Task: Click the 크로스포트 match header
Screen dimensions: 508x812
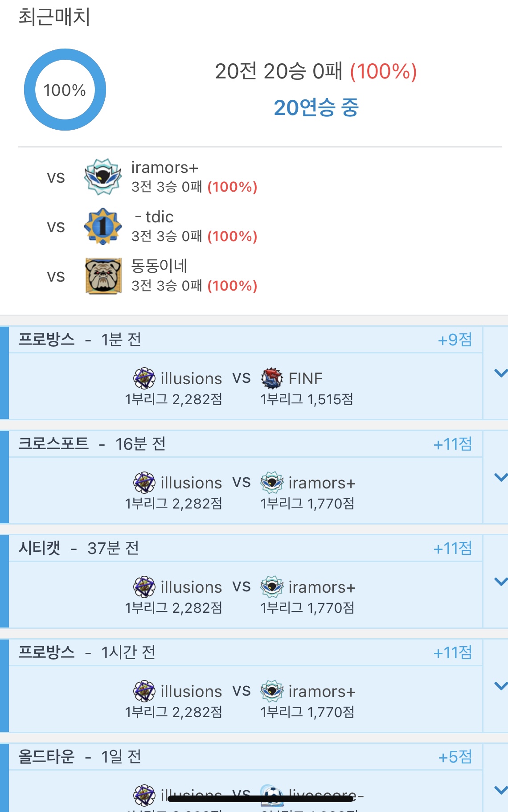Action: click(x=53, y=444)
